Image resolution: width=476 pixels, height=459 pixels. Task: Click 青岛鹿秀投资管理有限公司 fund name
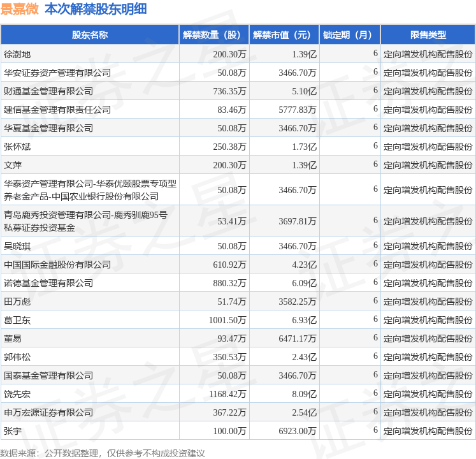point(85,221)
